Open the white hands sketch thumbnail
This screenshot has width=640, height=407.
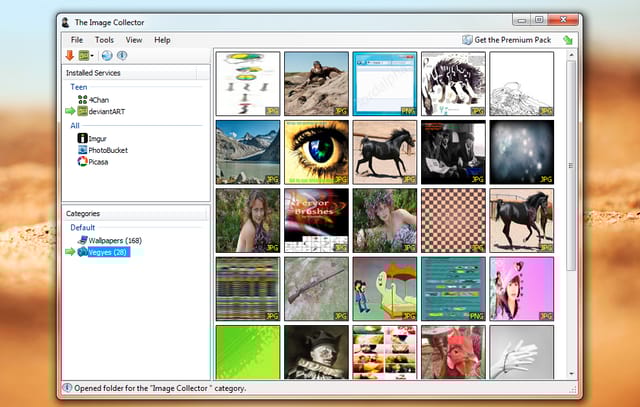[x=522, y=352]
